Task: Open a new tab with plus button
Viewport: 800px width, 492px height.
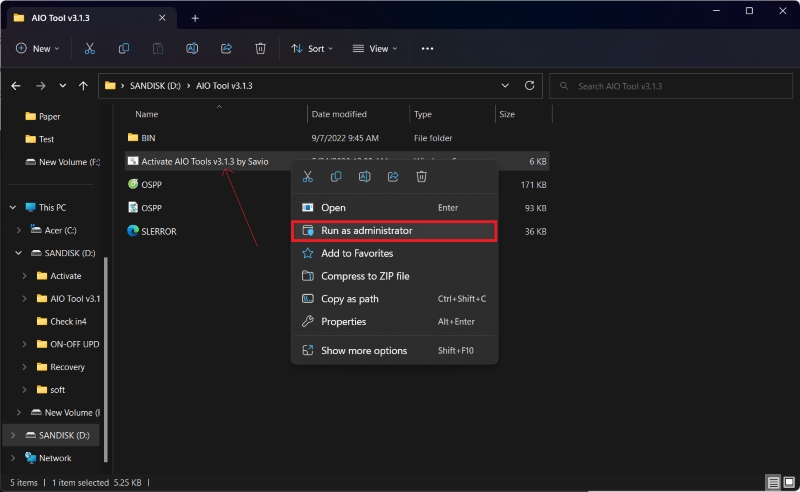Action: pyautogui.click(x=195, y=18)
